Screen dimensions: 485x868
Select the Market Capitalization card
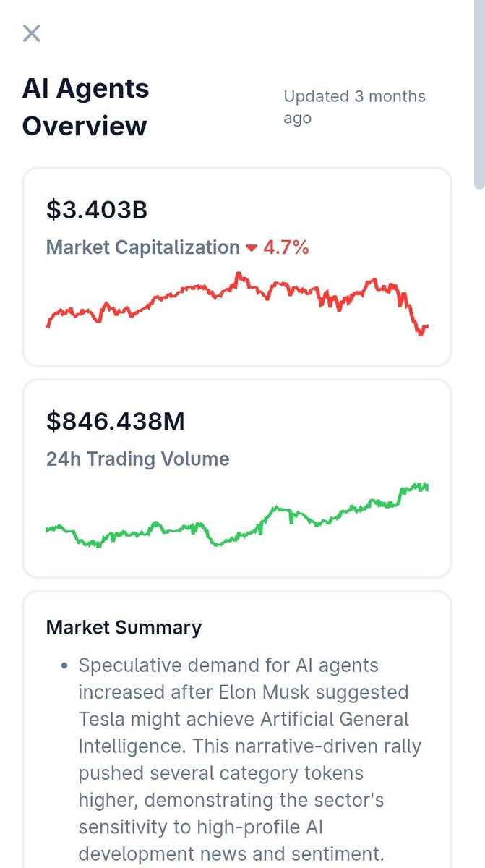tap(237, 267)
